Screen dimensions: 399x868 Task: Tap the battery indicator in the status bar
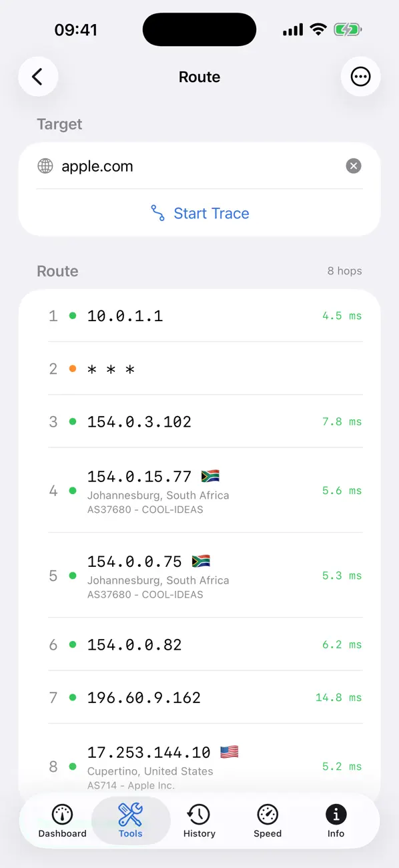[x=347, y=29]
